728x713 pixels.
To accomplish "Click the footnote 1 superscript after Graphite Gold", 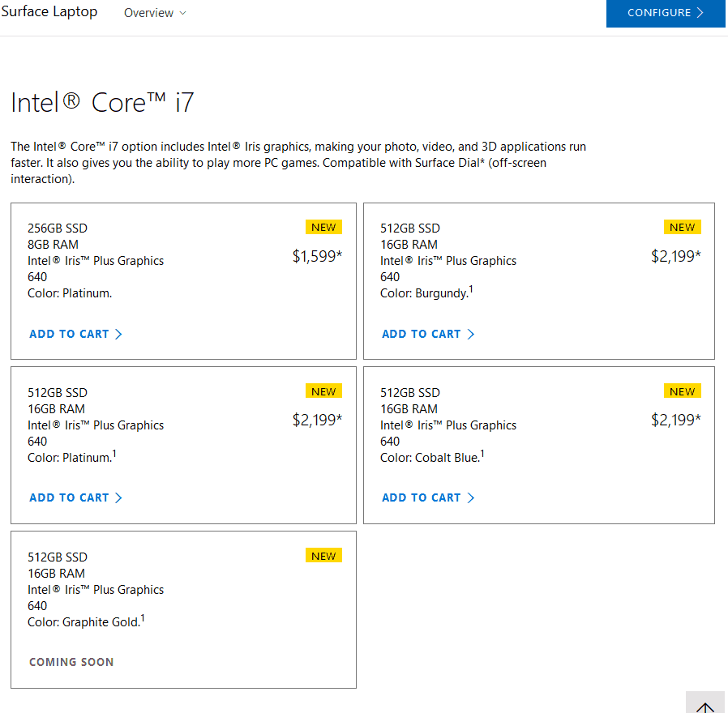I will tap(143, 618).
